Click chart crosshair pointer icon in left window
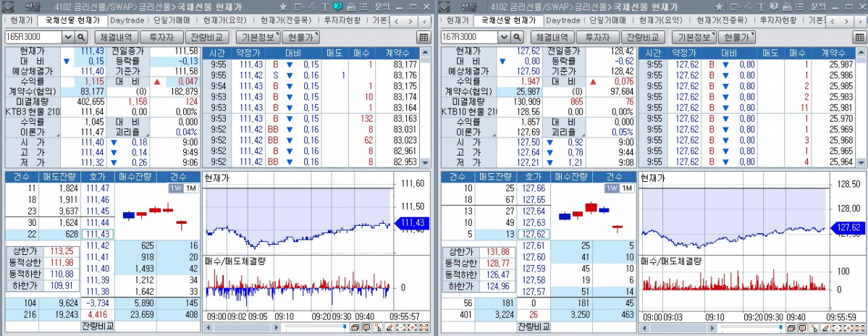868x336 pixels. click(x=378, y=328)
